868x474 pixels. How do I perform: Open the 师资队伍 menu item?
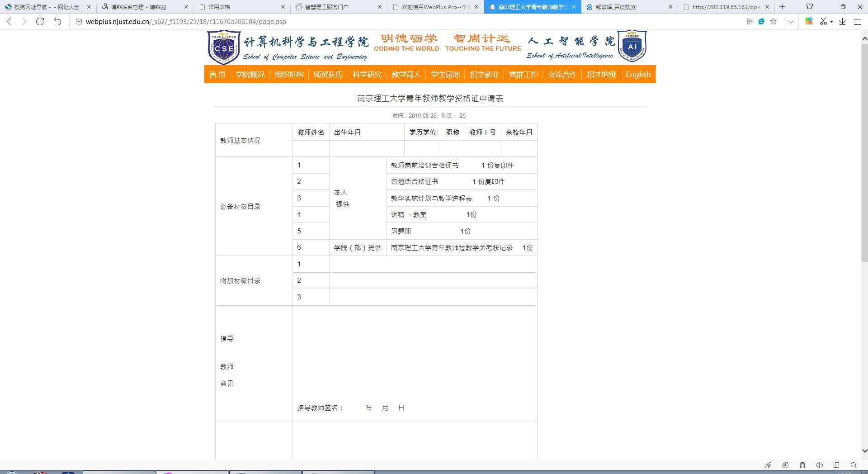(328, 74)
